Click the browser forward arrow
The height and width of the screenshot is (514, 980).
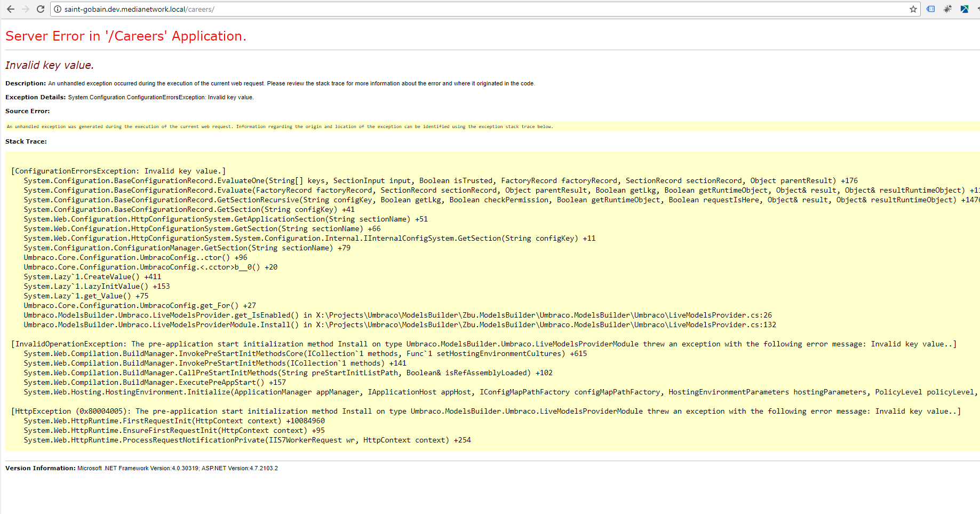25,9
